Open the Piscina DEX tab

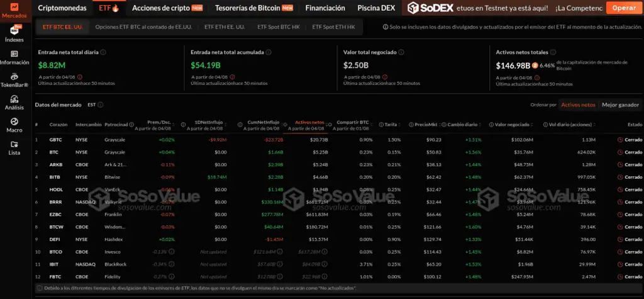(x=376, y=8)
